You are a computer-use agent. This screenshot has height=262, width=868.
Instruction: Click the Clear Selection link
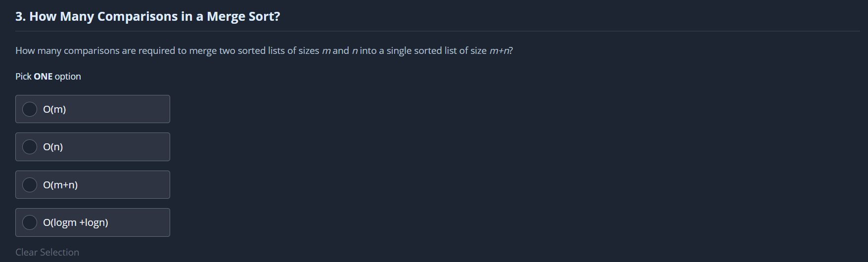click(47, 252)
